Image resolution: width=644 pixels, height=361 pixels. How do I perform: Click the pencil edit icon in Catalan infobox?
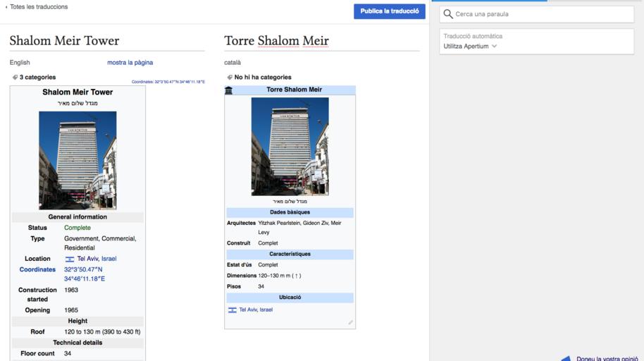point(350,323)
